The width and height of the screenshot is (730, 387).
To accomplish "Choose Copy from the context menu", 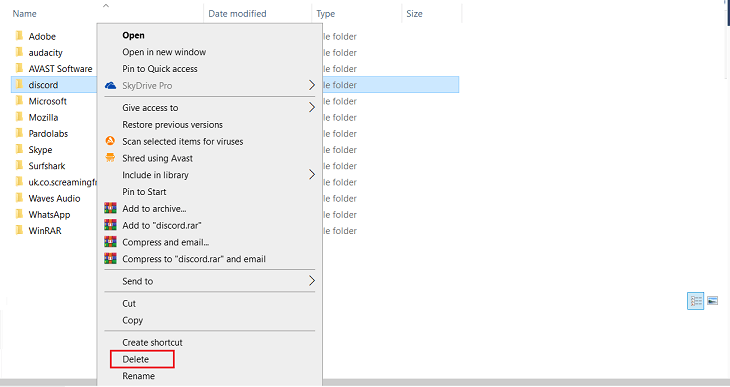I will point(132,320).
